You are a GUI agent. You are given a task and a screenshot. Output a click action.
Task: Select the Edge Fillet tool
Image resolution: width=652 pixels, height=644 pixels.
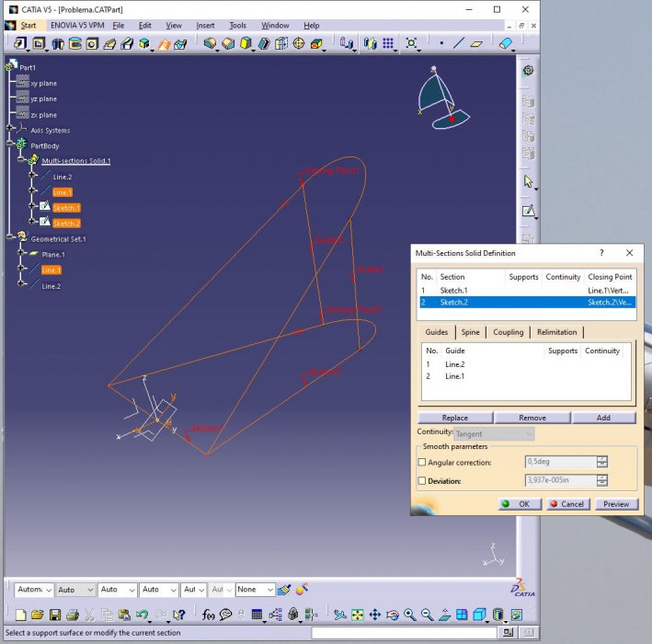point(210,43)
